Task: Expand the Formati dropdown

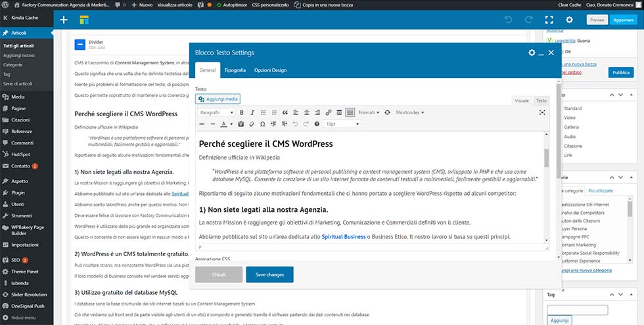Action: tap(369, 112)
